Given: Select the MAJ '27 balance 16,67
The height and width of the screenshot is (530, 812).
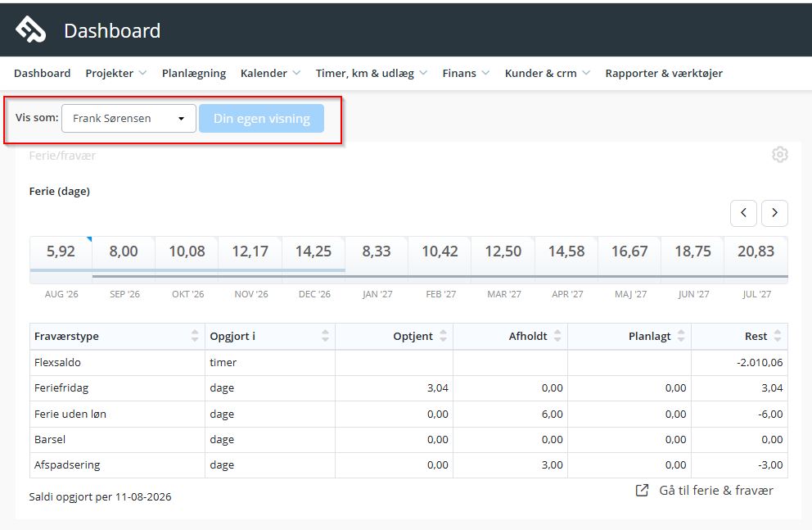Looking at the screenshot, I should click(629, 251).
